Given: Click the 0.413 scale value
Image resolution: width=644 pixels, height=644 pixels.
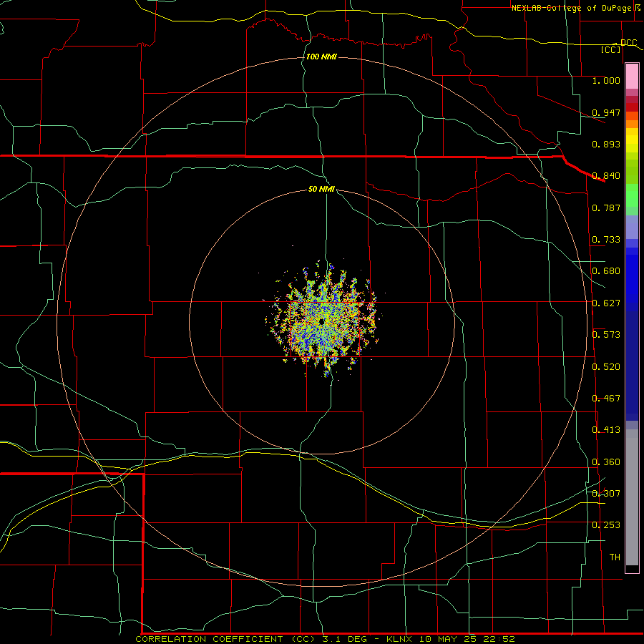Looking at the screenshot, I should (x=606, y=430).
